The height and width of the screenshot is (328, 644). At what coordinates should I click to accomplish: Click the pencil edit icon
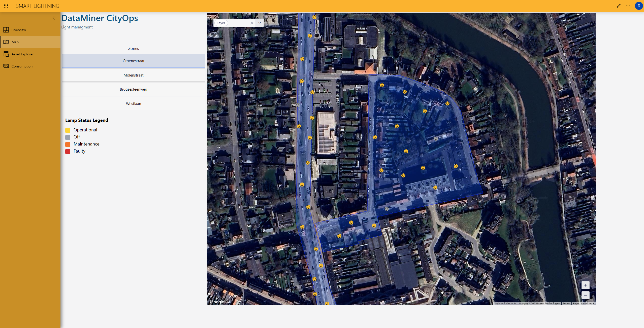(619, 6)
